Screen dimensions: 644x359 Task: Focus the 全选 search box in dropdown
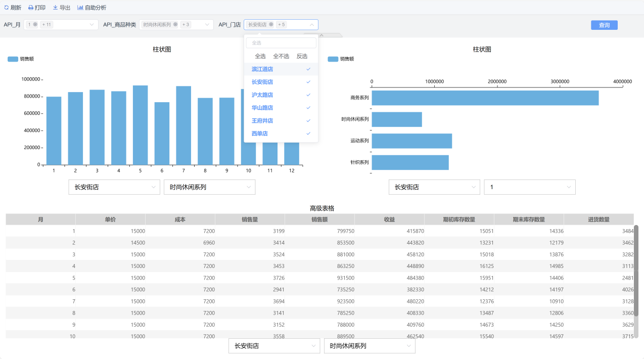point(281,43)
